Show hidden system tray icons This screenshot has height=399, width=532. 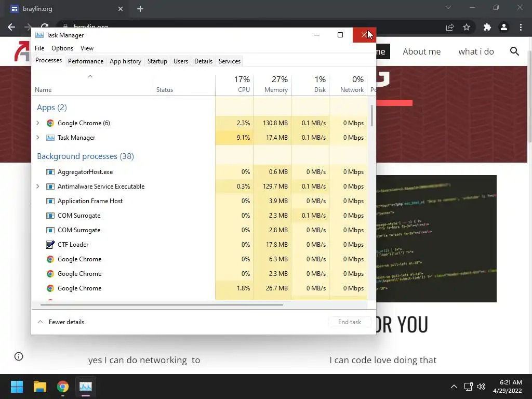tap(454, 387)
